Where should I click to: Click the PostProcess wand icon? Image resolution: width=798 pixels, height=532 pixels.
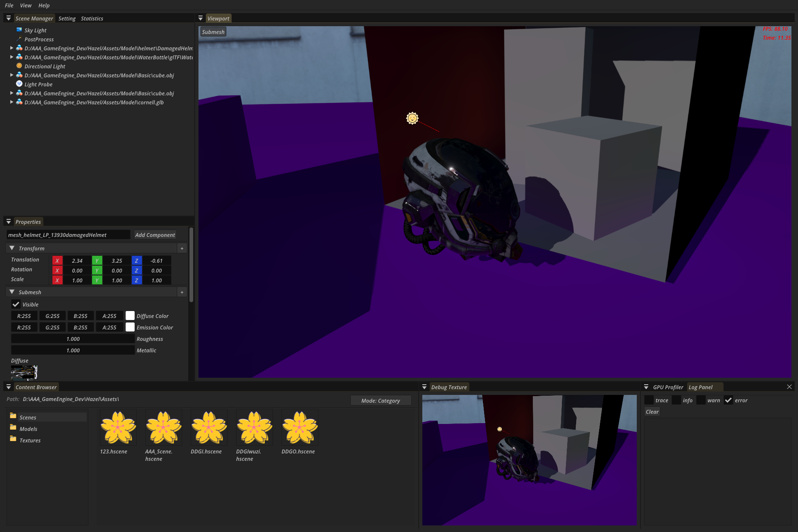[x=19, y=39]
